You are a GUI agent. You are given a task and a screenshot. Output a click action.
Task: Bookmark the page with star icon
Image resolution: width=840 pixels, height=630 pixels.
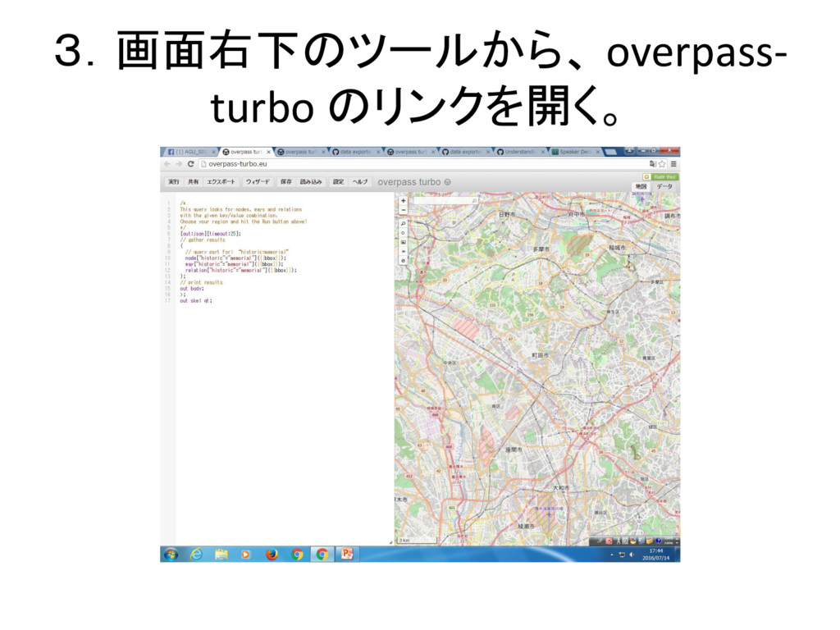coord(662,164)
